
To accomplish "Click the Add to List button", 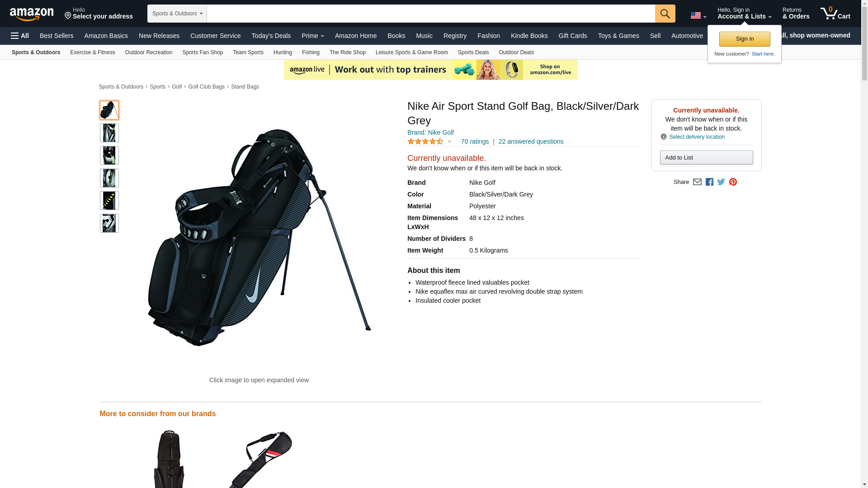I will coord(706,157).
